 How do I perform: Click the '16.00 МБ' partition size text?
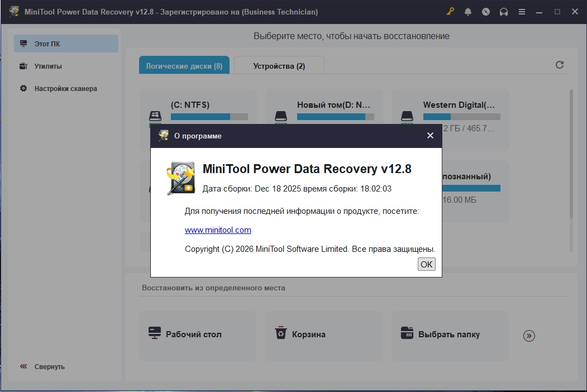(x=459, y=200)
